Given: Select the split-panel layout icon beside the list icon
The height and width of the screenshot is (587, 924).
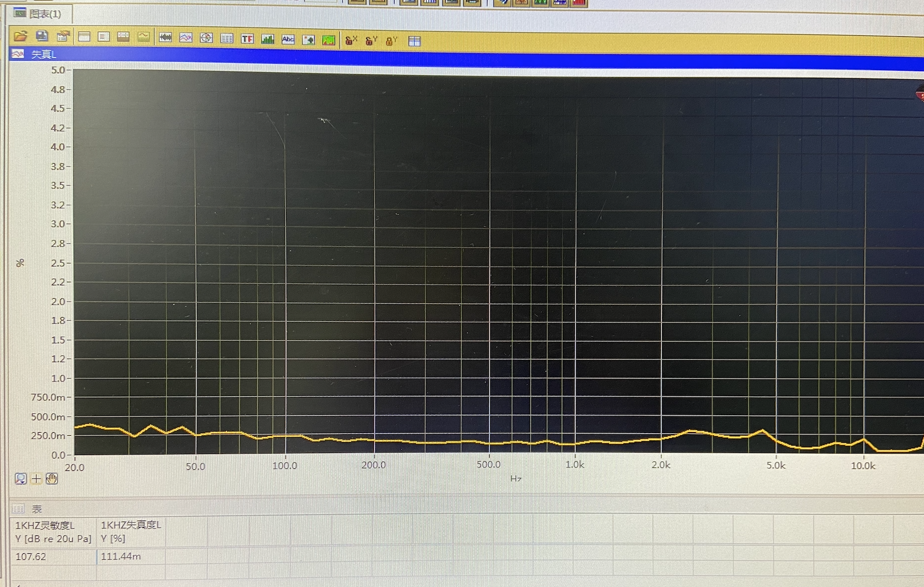Looking at the screenshot, I should [123, 36].
